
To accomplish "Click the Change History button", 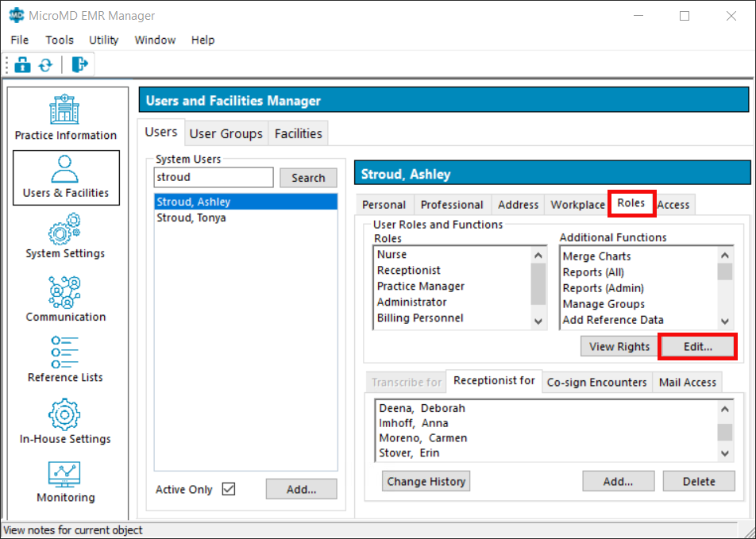I will [x=426, y=481].
